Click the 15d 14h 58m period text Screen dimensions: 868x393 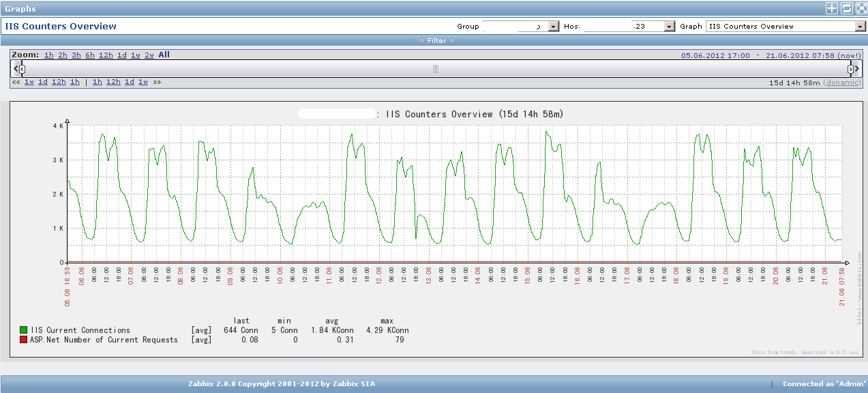click(794, 82)
